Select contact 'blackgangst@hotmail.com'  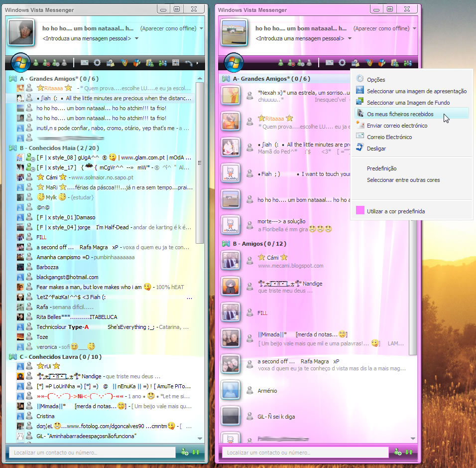point(67,277)
